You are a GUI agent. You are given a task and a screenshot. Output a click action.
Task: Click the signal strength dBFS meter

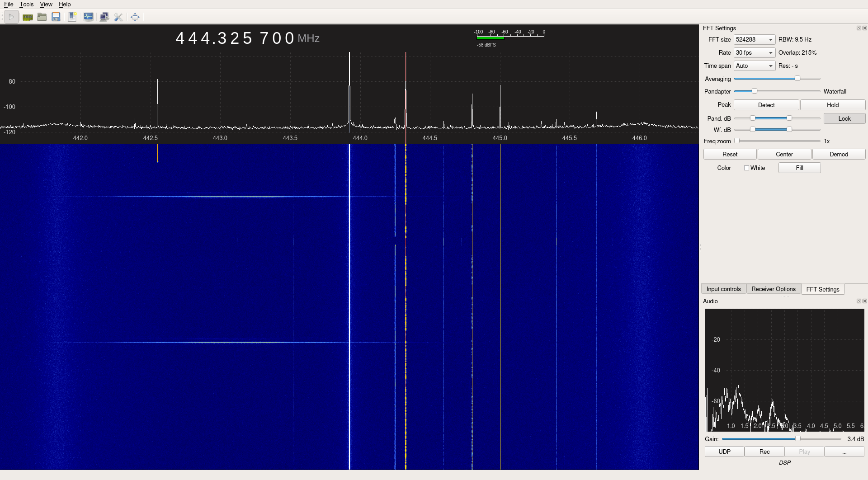(x=510, y=38)
